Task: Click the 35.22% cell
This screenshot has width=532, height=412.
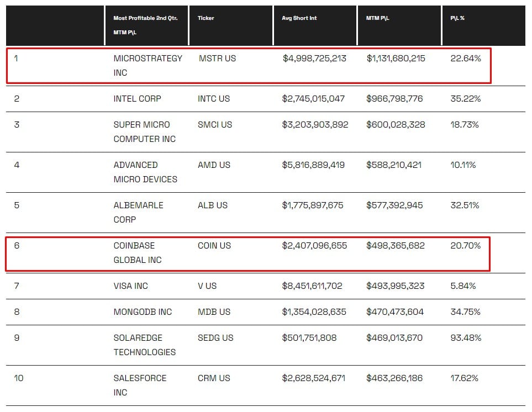Action: (x=466, y=99)
